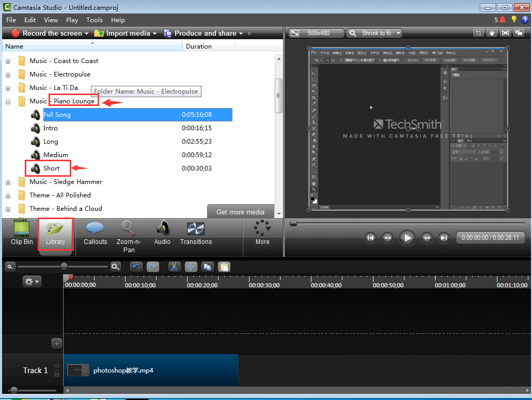Click the Get more media button
Screen dimensions: 532x400
(x=241, y=212)
